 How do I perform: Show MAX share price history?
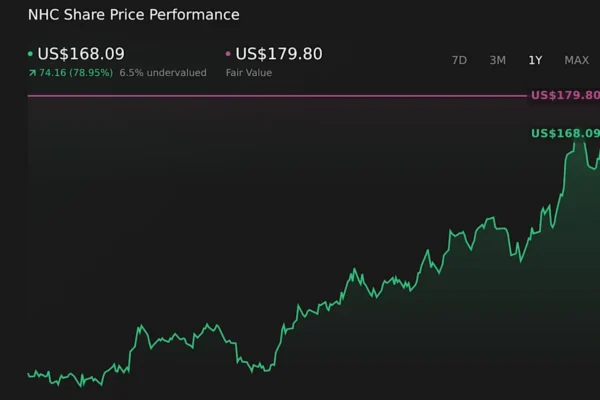coord(576,60)
